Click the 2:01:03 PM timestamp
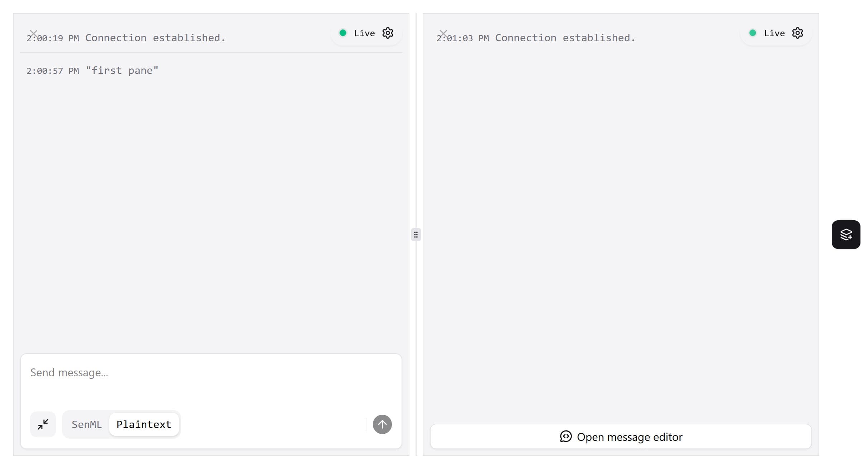 coord(463,38)
